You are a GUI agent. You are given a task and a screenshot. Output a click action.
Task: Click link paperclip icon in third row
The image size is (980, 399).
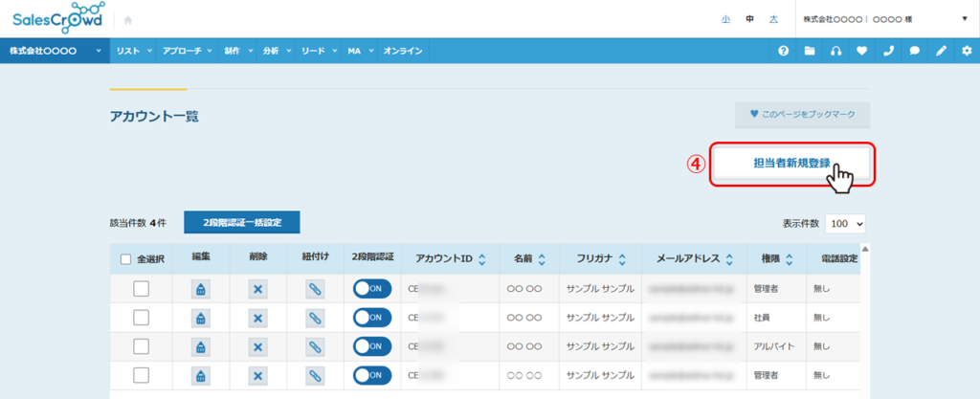tap(315, 345)
